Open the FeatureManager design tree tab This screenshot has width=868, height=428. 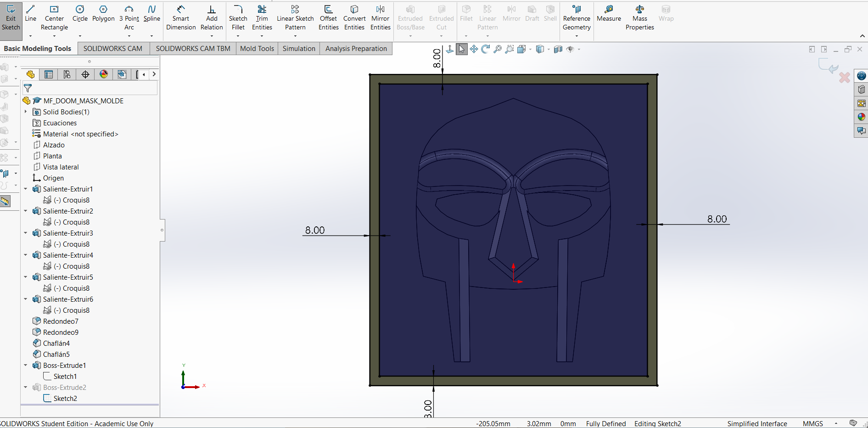tap(30, 74)
